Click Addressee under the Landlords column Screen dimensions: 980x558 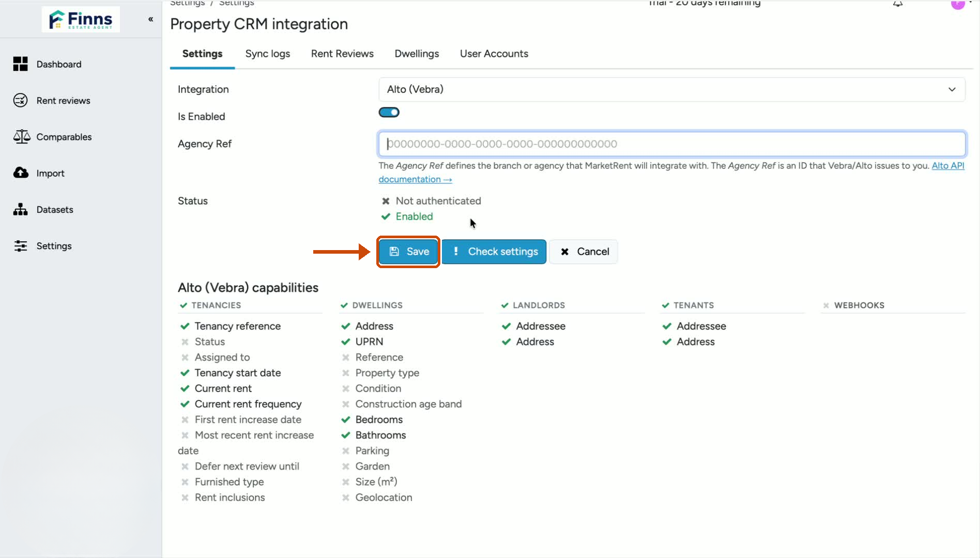541,326
